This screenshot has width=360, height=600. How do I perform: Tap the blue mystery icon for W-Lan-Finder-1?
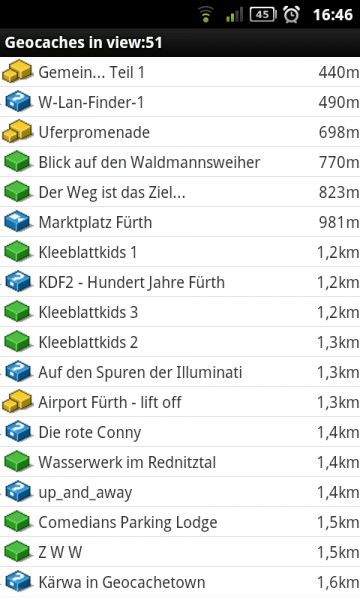[17, 102]
